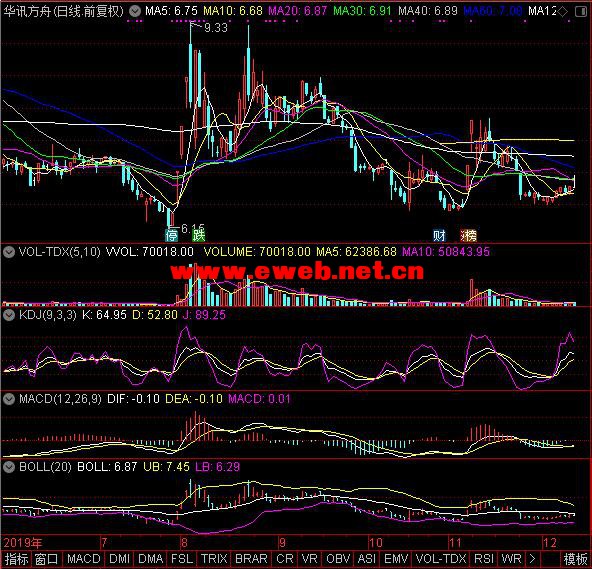Click the panel layout icon in the top-right corner
The width and height of the screenshot is (592, 569).
pos(581,11)
